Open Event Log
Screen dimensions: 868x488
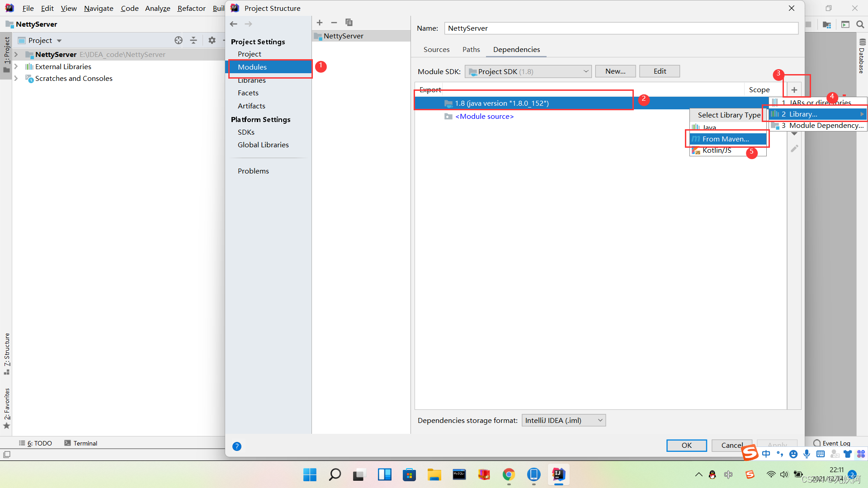point(832,443)
